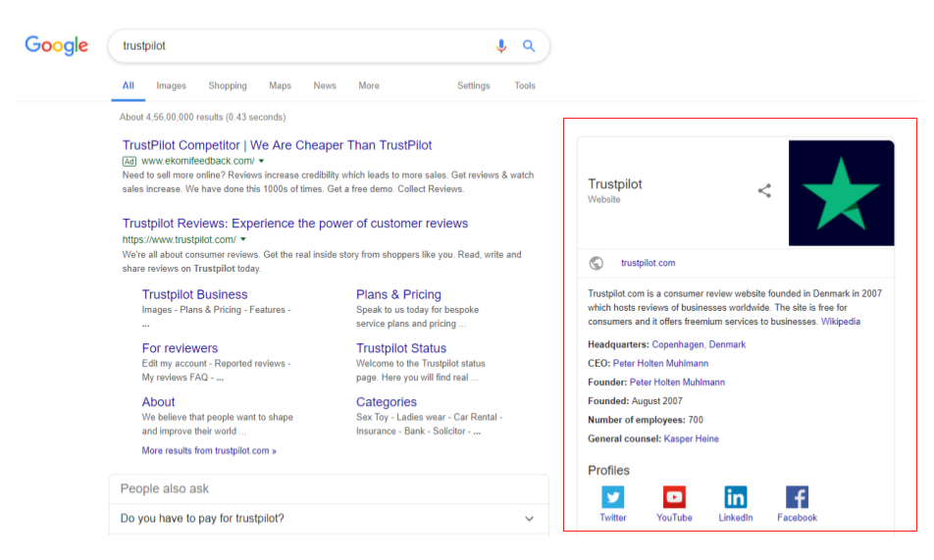Click the LinkedIn text label under Profiles

tap(736, 518)
